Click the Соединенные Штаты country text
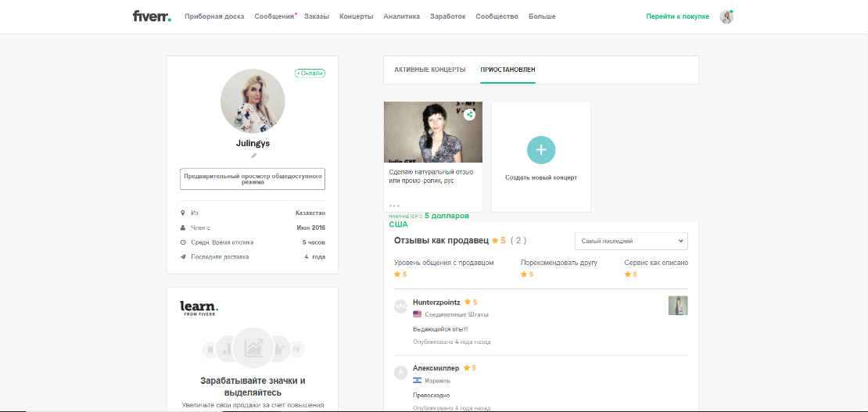Image resolution: width=868 pixels, height=412 pixels. pos(457,314)
